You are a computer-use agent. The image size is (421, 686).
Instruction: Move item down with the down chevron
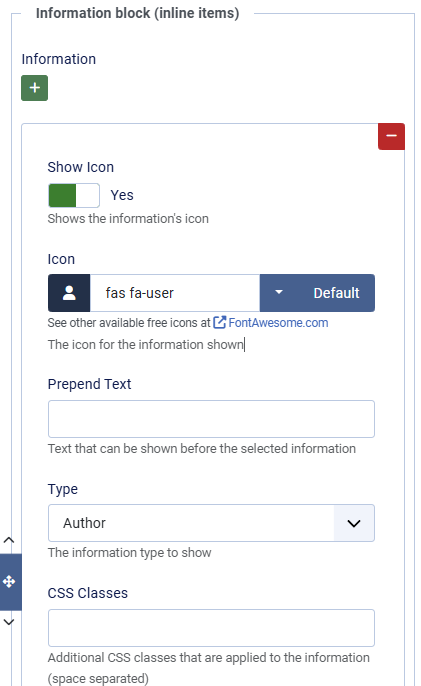(x=9, y=622)
